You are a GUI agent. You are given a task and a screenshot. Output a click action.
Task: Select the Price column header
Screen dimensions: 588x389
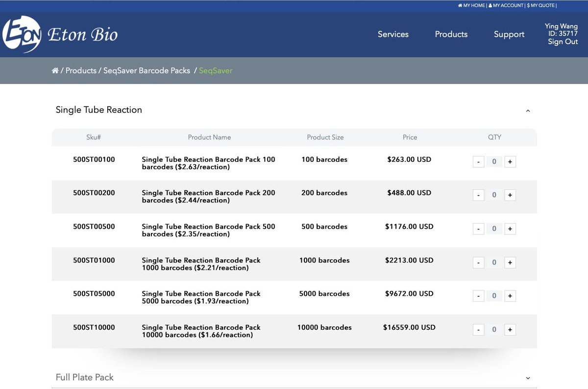(x=410, y=137)
